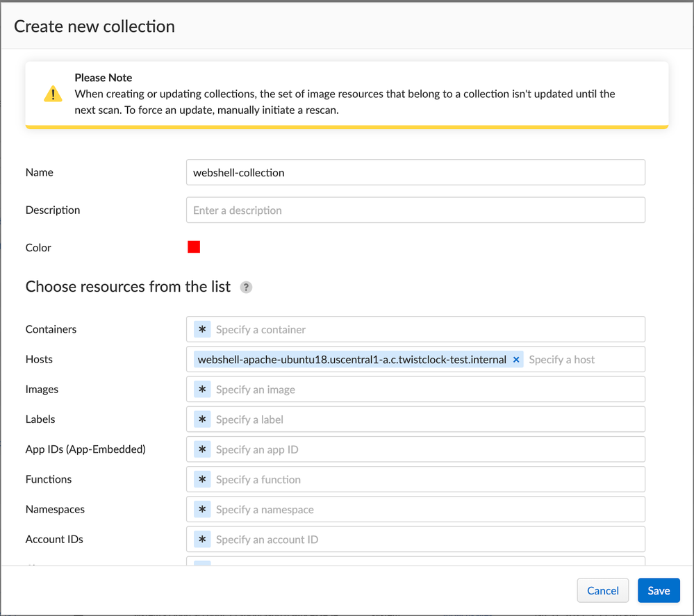Remove the webshell-apache host tag

(516, 360)
